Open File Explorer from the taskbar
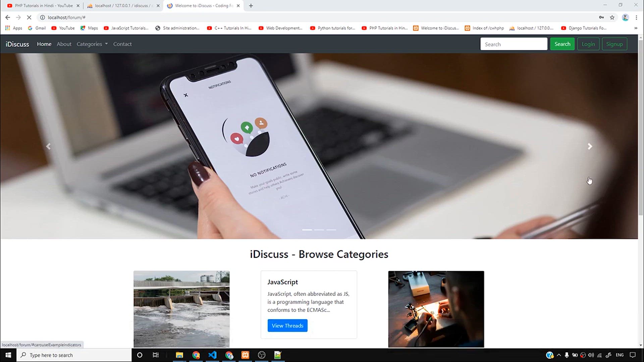This screenshot has height=362, width=644. [x=179, y=355]
